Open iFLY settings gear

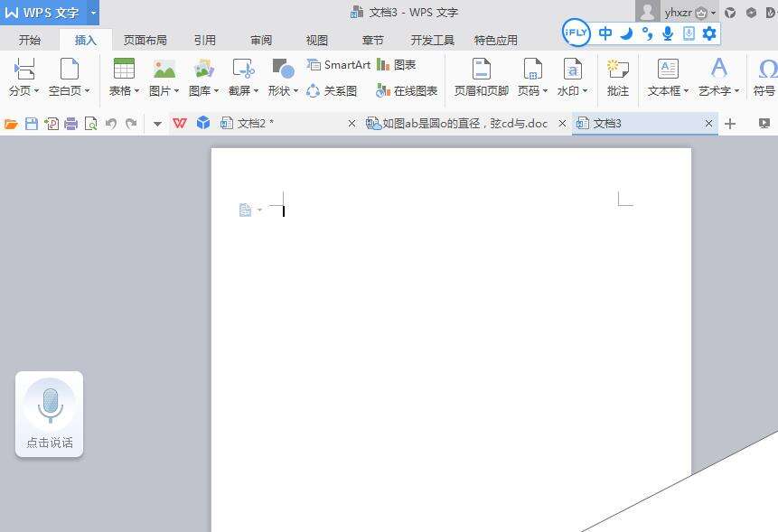[709, 33]
